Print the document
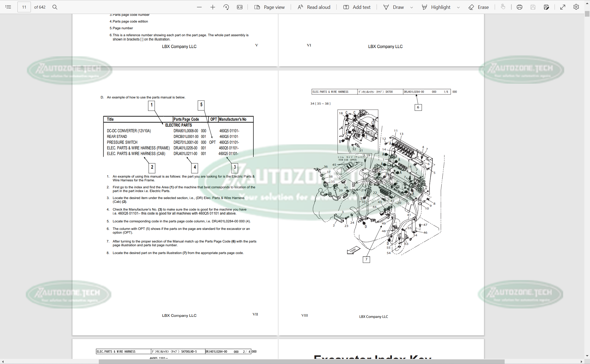 pyautogui.click(x=519, y=7)
